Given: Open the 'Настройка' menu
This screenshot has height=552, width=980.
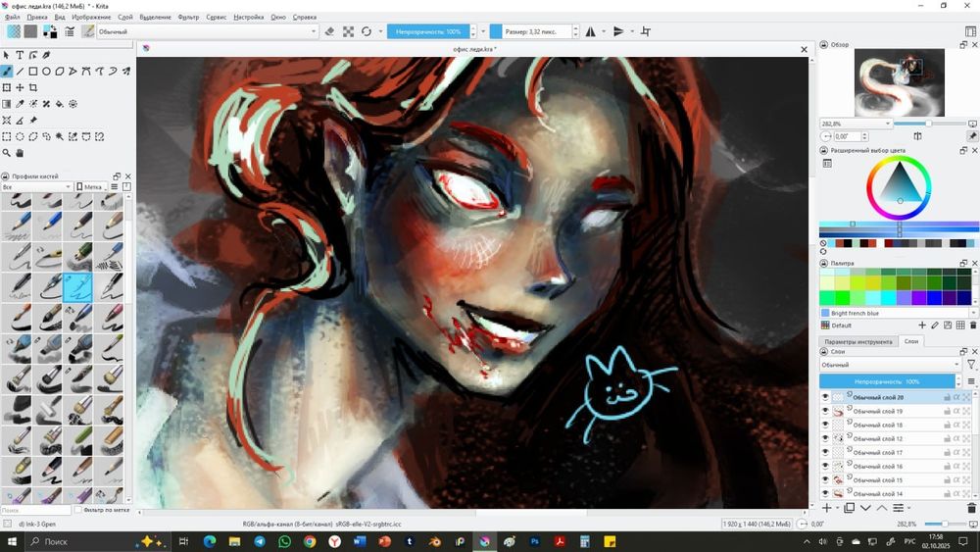Looking at the screenshot, I should tap(249, 17).
